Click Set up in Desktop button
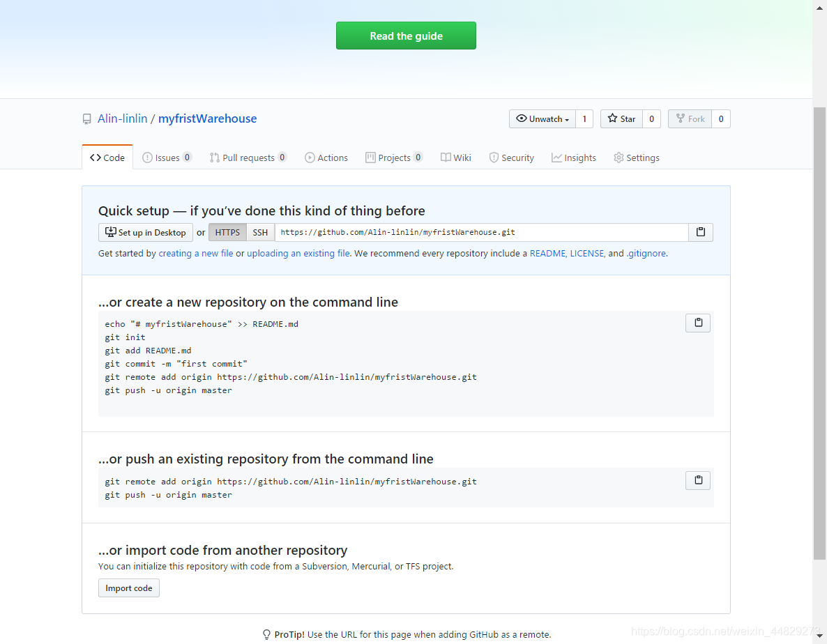Image resolution: width=827 pixels, height=644 pixels. 146,232
